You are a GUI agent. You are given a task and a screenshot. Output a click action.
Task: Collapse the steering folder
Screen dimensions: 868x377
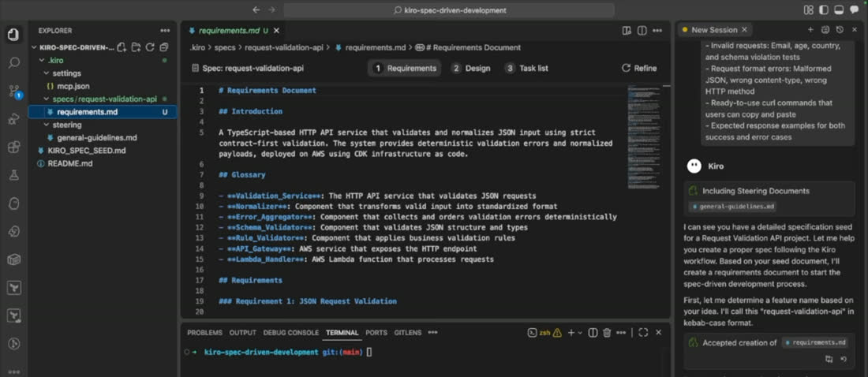coord(47,125)
